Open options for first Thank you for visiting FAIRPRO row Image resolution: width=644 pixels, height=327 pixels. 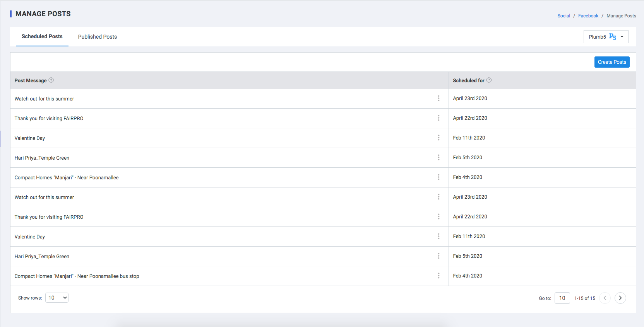click(x=438, y=118)
